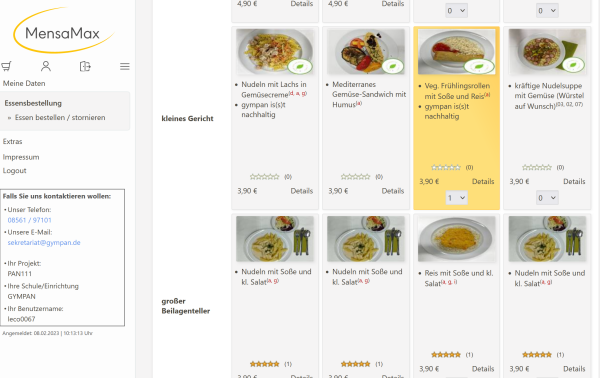Open the quantity dropdown in the top-right card

pyautogui.click(x=547, y=11)
